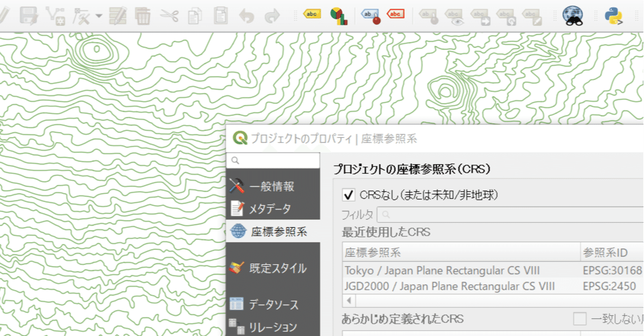644x336 pixels.
Task: Select the 座標参照系 sidebar page
Action: coord(273,231)
